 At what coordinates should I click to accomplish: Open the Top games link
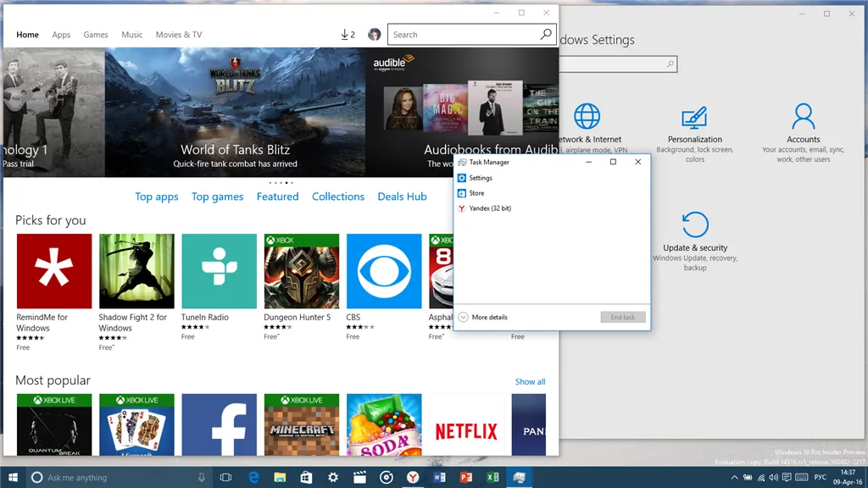click(x=218, y=197)
